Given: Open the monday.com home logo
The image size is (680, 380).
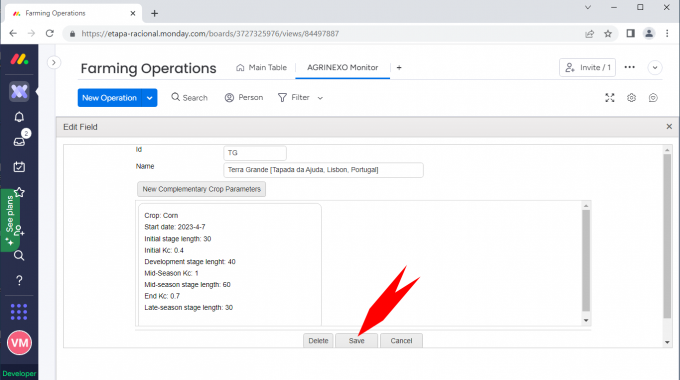Looking at the screenshot, I should click(x=20, y=59).
